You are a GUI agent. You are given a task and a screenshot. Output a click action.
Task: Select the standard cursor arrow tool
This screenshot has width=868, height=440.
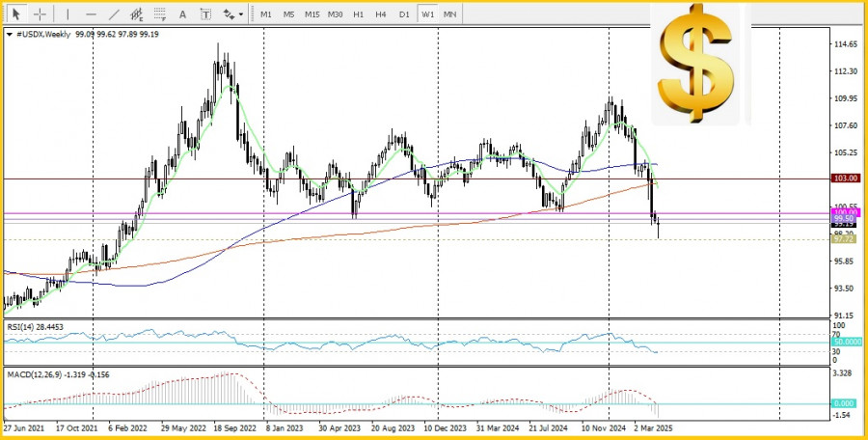(16, 14)
